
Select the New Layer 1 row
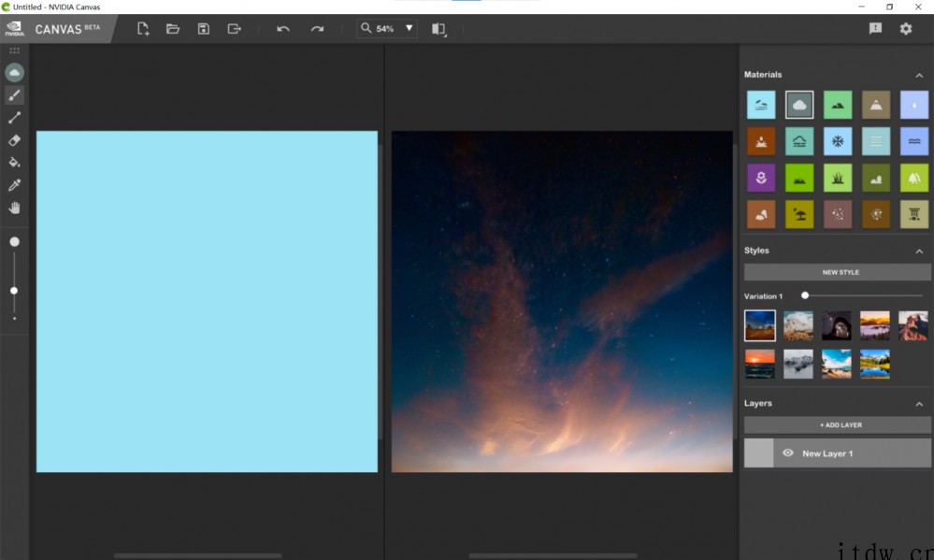tap(837, 453)
